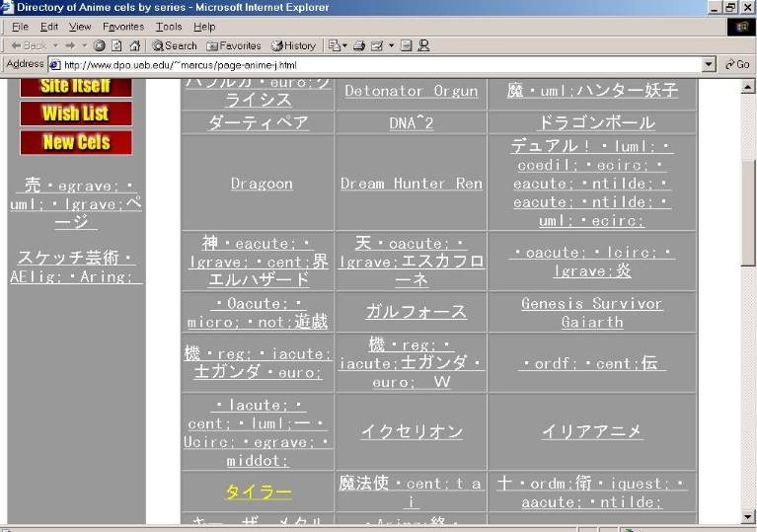Open the Favorites menu
The width and height of the screenshot is (757, 532).
(123, 27)
